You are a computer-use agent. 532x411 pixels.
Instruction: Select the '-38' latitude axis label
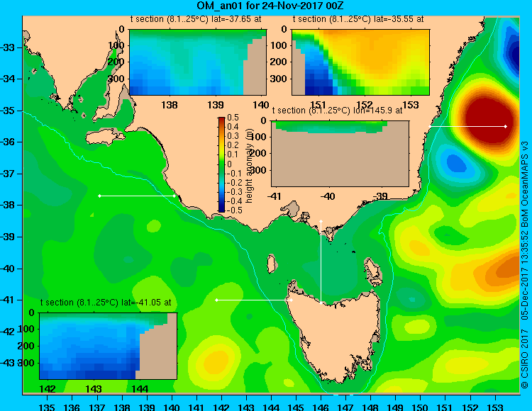tap(8, 205)
